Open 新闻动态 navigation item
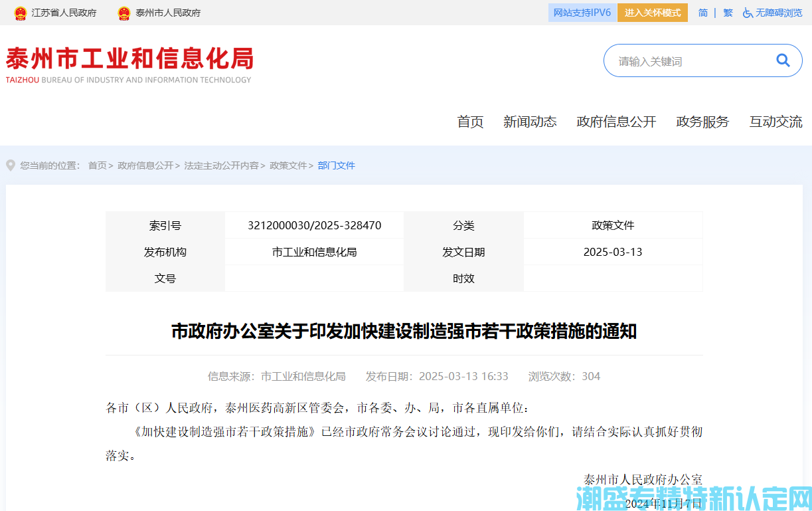 point(530,122)
